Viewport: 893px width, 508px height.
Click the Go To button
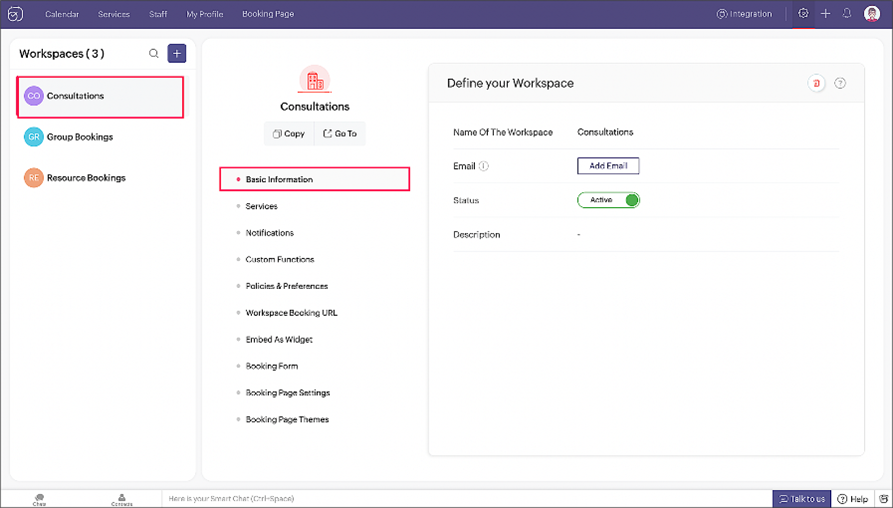[x=340, y=134]
